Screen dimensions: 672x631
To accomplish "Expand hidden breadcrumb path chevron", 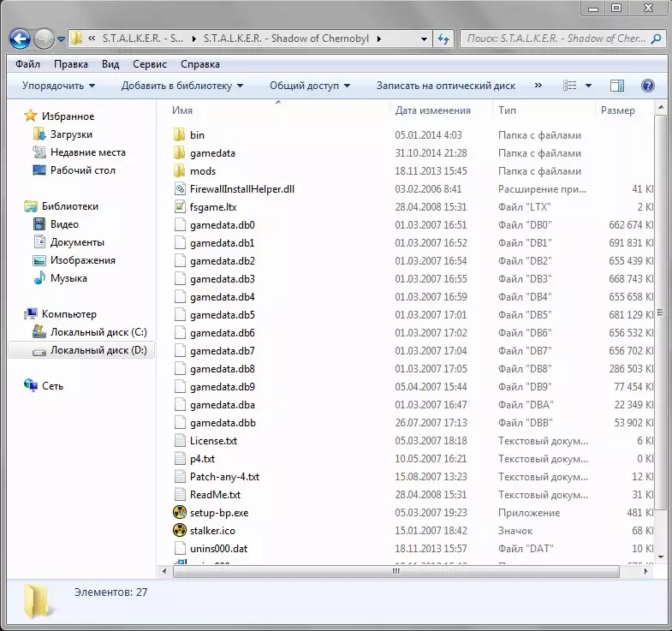I will coord(92,39).
